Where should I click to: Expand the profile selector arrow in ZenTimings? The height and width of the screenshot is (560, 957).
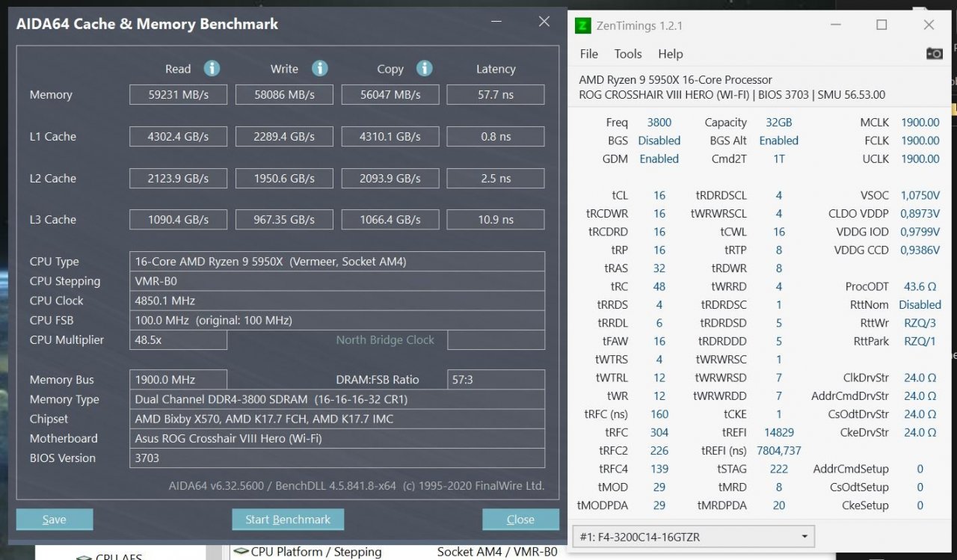click(806, 536)
